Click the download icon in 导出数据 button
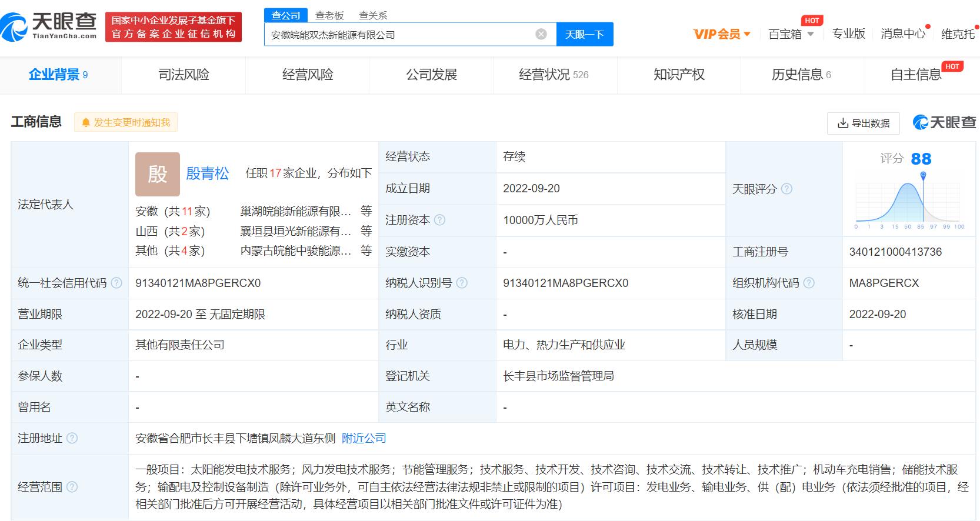The height and width of the screenshot is (521, 980). [842, 123]
